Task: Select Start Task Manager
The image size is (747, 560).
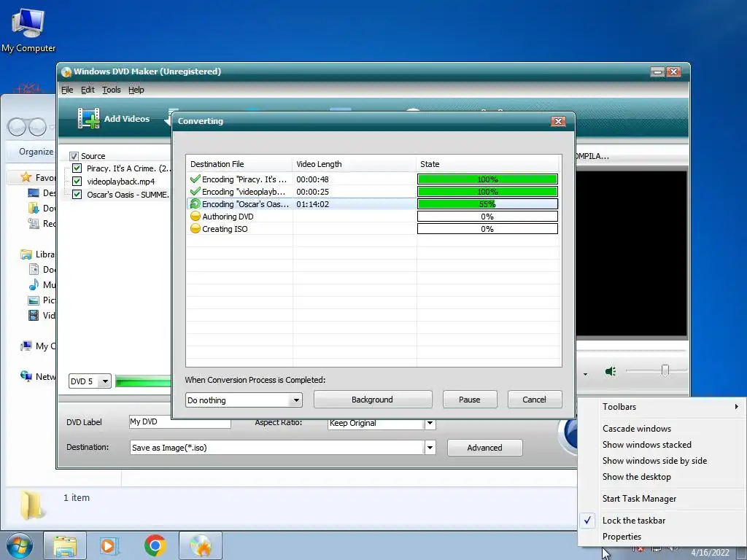Action: 639,499
